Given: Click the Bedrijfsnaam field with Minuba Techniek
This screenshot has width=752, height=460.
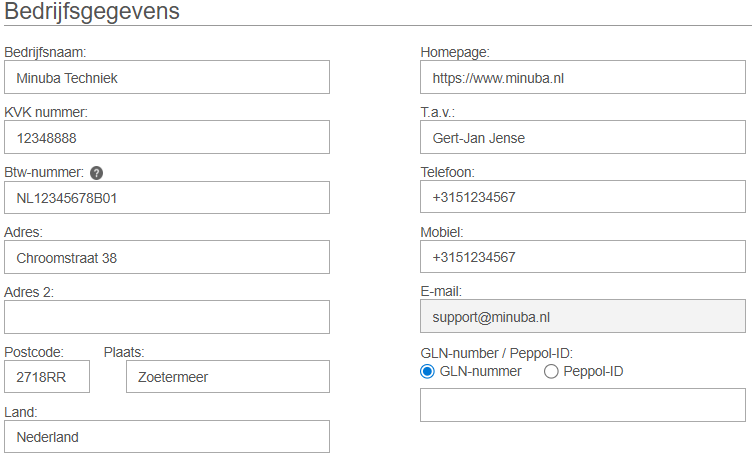Looking at the screenshot, I should (167, 77).
